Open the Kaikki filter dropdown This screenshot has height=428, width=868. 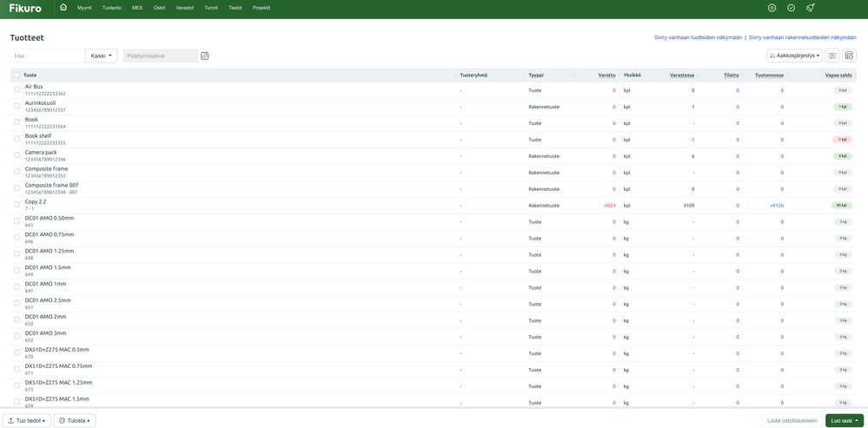click(102, 56)
